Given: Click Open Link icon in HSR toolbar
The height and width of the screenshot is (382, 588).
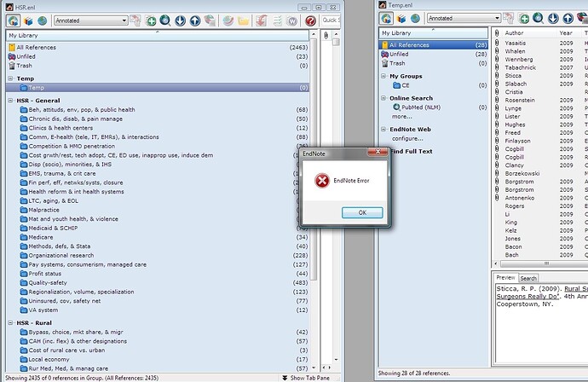Looking at the screenshot, I should [228, 20].
